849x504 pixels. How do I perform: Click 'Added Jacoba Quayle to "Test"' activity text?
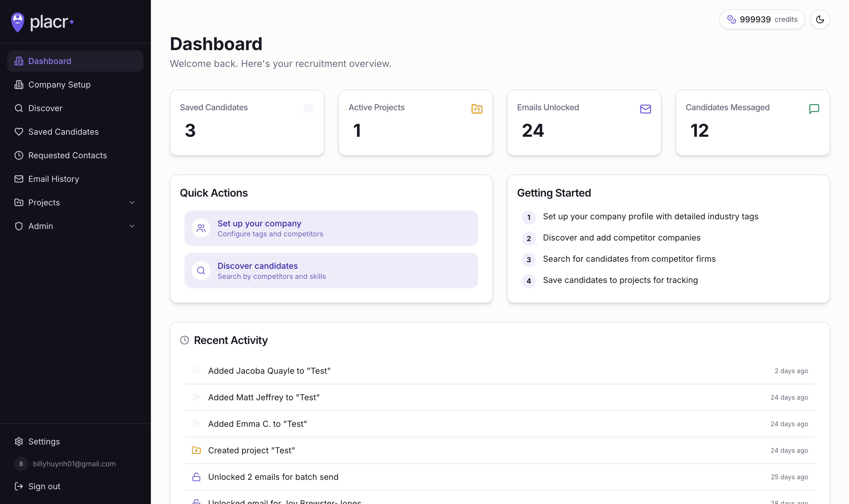coord(269,371)
